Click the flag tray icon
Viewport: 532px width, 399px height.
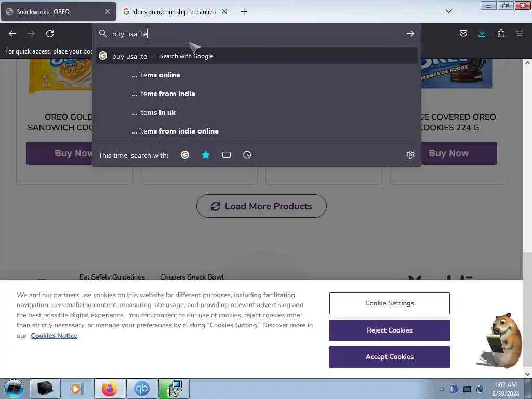[x=454, y=389]
